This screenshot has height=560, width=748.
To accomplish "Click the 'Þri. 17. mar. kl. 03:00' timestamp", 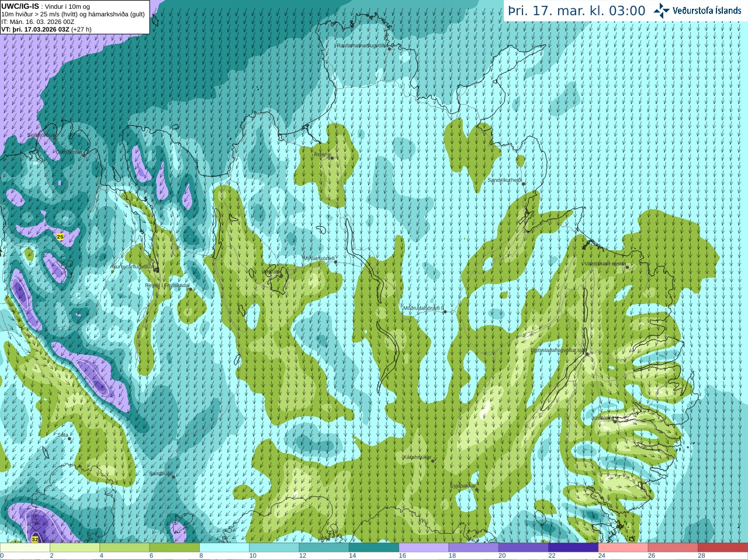I will pos(576,11).
